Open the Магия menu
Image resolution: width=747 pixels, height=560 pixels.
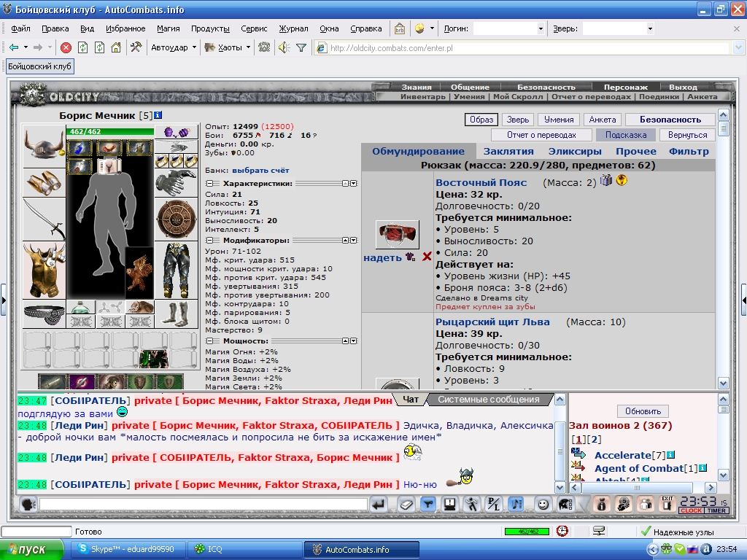pyautogui.click(x=169, y=28)
